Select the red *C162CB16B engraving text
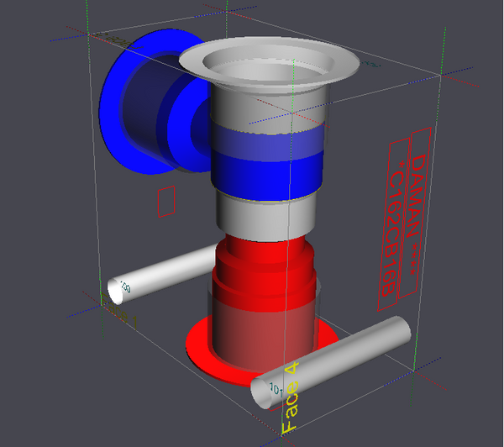Screen dimensions: 504x447 tap(393, 225)
